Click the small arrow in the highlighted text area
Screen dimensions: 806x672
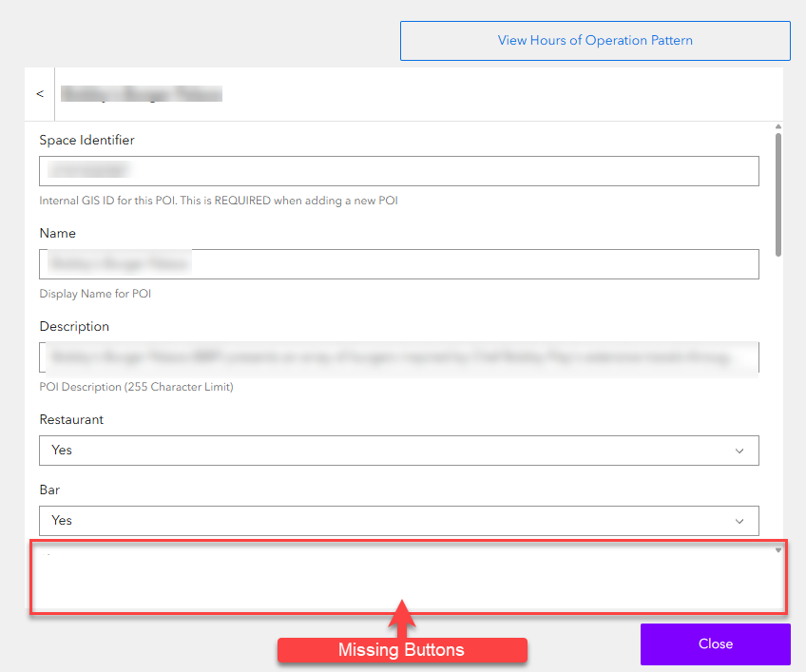coord(777,549)
